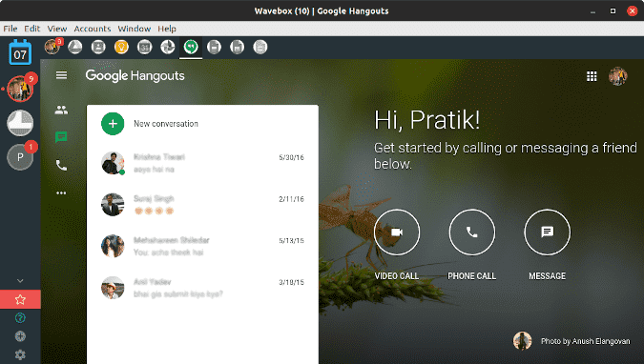The height and width of the screenshot is (364, 644).
Task: Start a new conversation with the green plus
Action: (x=113, y=124)
